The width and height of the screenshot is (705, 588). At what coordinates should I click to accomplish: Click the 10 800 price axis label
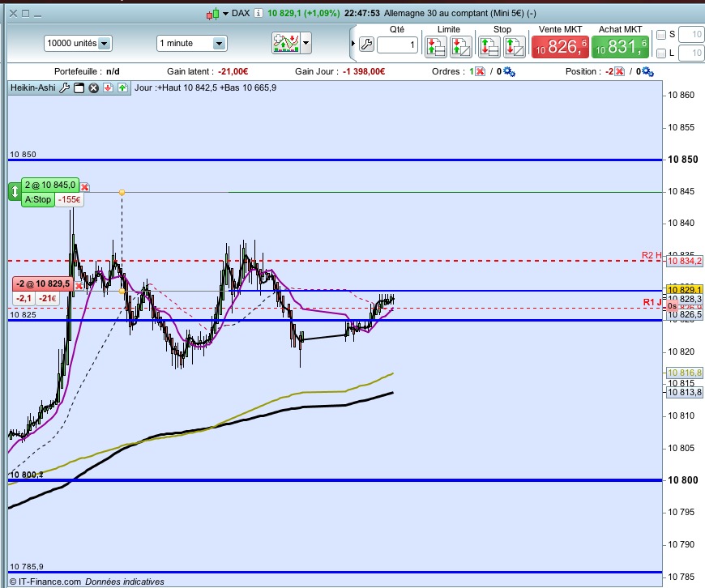coord(682,480)
